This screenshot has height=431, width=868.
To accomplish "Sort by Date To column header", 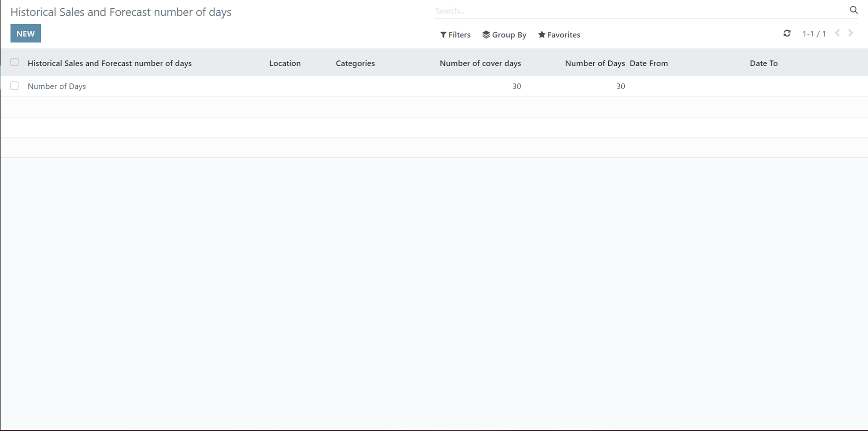I will [x=764, y=63].
